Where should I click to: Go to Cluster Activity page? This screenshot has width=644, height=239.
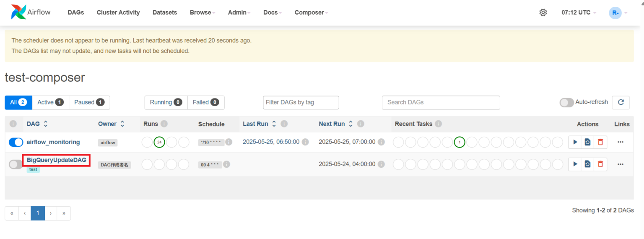pyautogui.click(x=118, y=13)
